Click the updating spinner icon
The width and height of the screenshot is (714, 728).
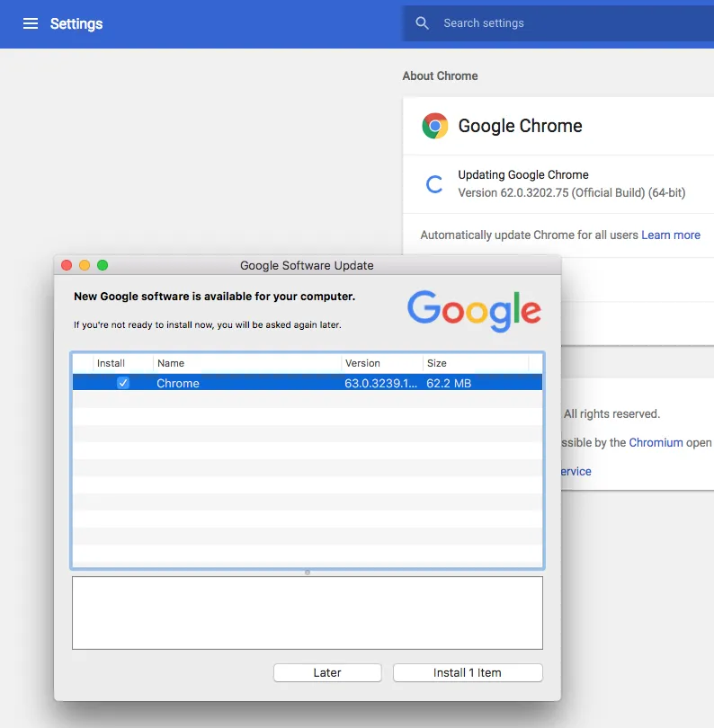pos(433,184)
